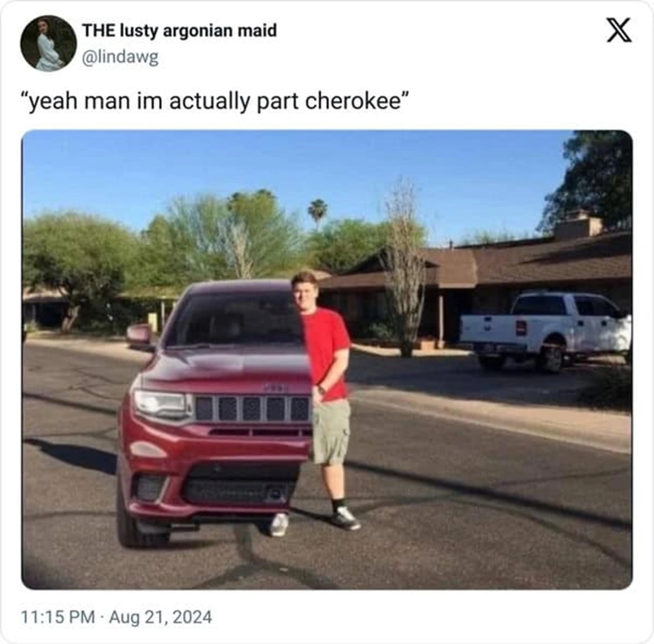Open the attached photo of the Jeep
Image resolution: width=654 pixels, height=644 pixels.
pyautogui.click(x=327, y=359)
